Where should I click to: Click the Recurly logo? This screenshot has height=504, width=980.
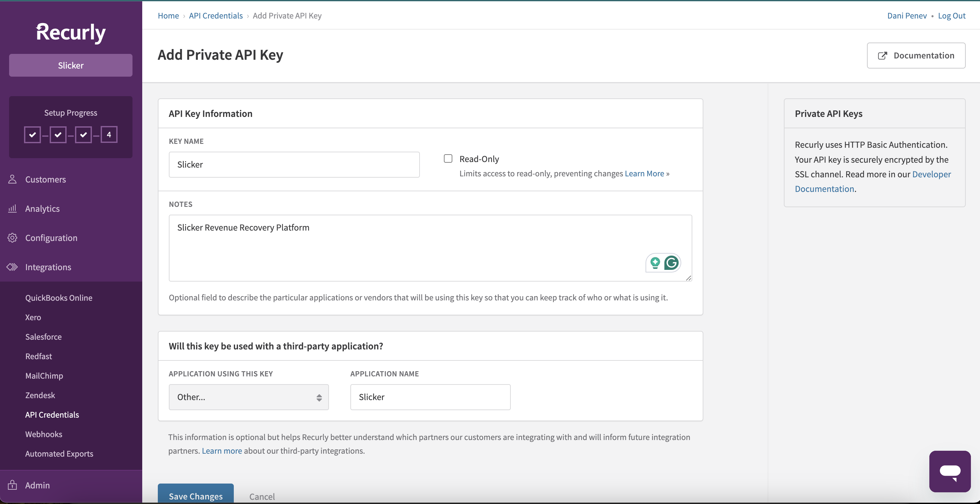[x=70, y=33]
